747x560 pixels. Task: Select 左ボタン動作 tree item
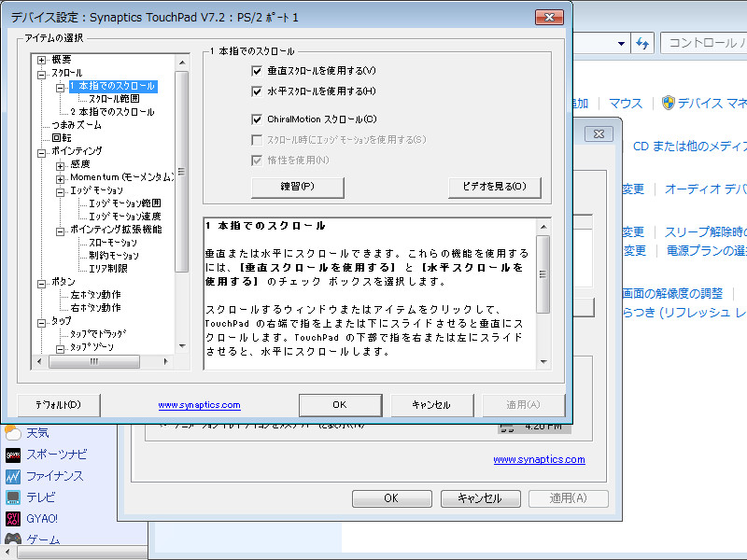[95, 295]
